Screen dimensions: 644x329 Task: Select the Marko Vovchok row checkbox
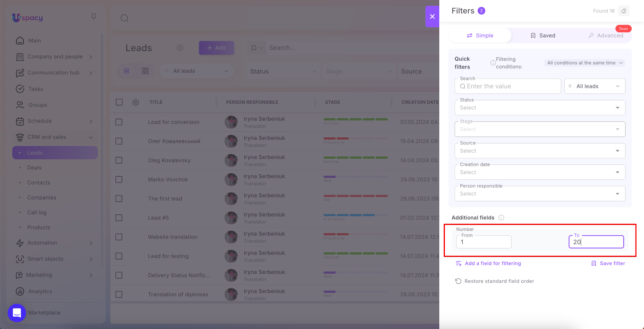[119, 179]
